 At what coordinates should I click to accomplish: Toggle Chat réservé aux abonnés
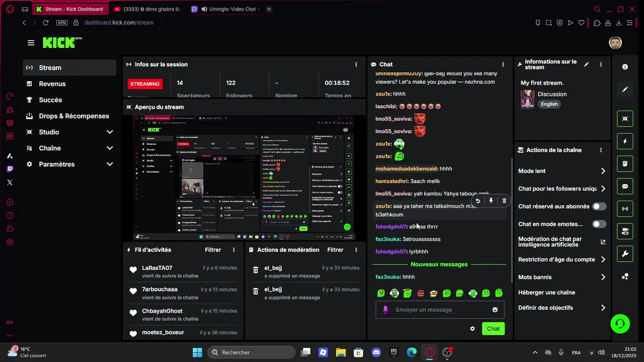599,206
